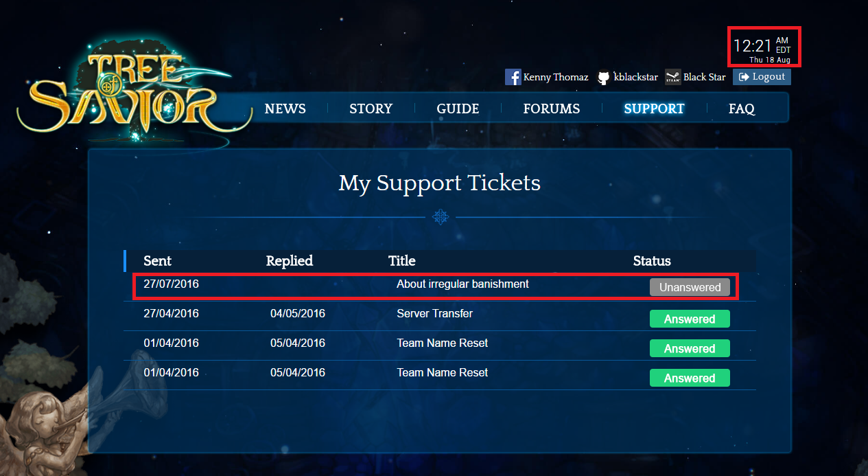Click the Sent column header
The image size is (868, 476).
coord(157,261)
